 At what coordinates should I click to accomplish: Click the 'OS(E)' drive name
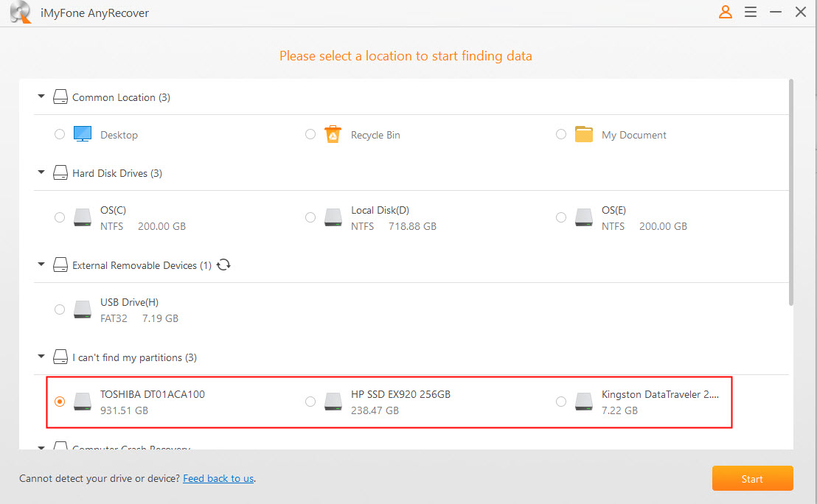pyautogui.click(x=613, y=210)
